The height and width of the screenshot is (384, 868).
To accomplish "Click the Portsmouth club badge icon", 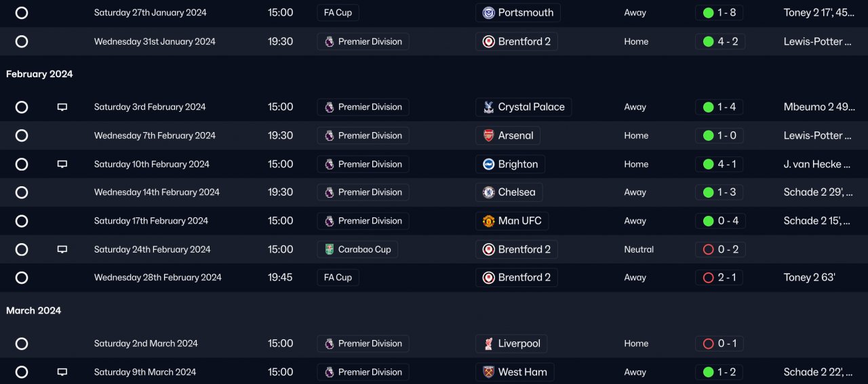I will (488, 13).
